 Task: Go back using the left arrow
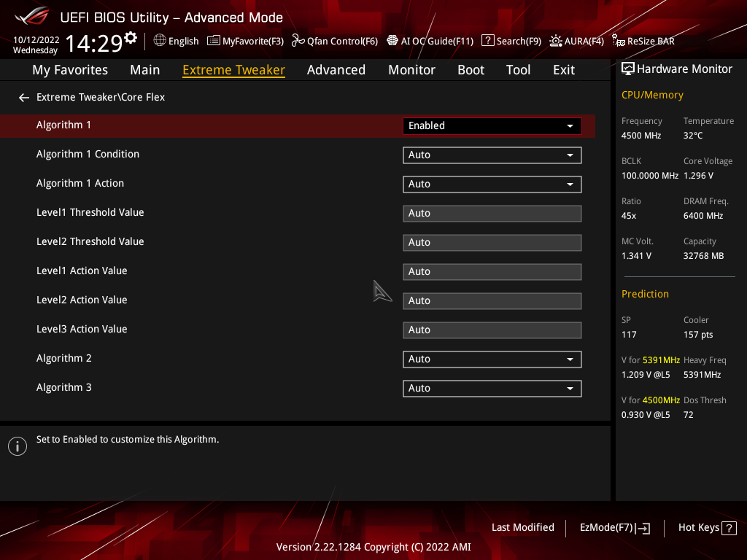24,98
